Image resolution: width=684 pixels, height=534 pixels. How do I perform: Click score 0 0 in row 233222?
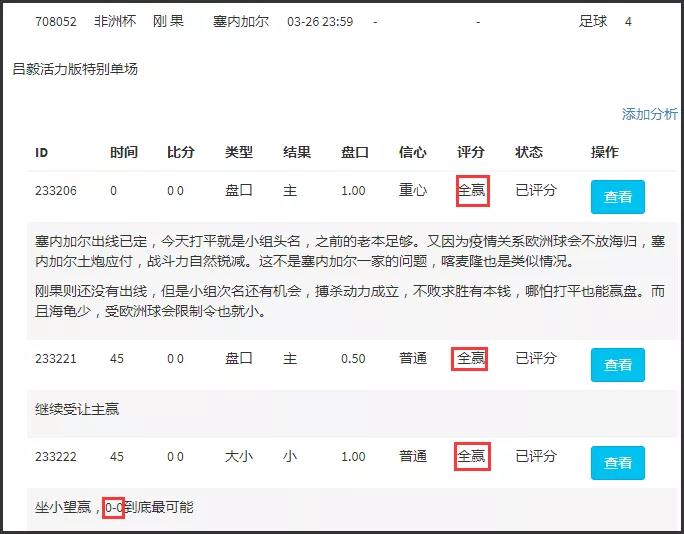point(175,457)
